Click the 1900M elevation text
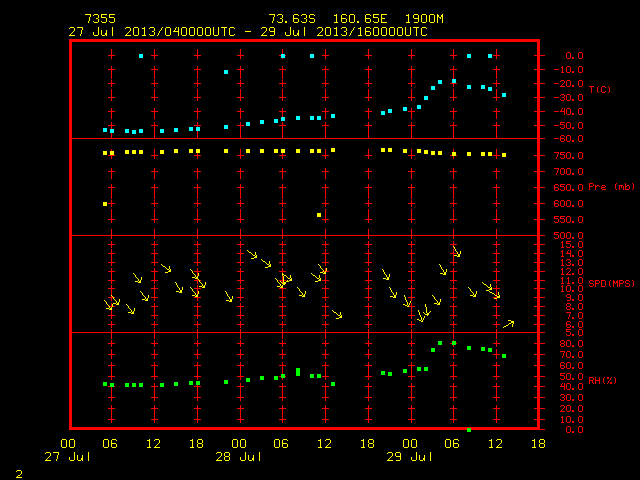This screenshot has width=640, height=480. click(x=424, y=19)
